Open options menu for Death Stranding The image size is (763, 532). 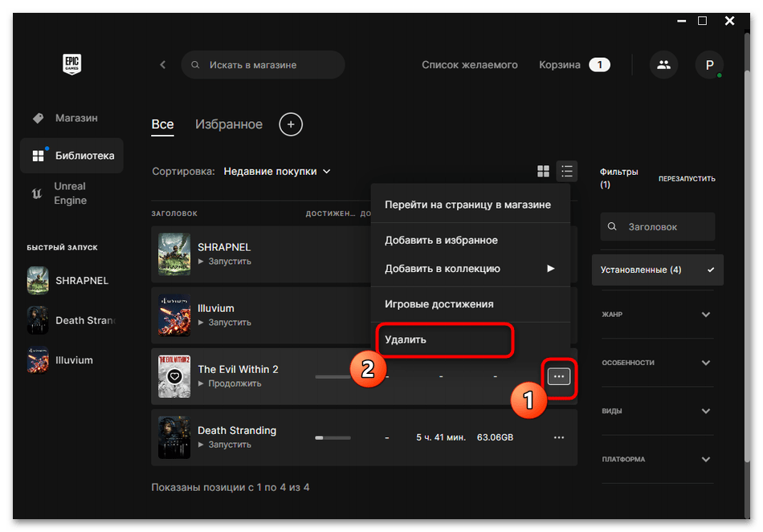point(559,437)
